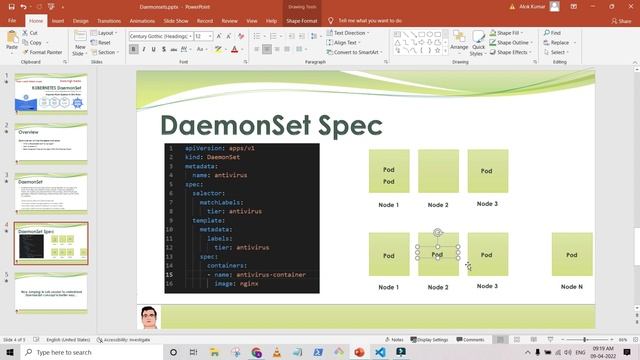
Task: Collapse the ribbon chevron
Action: 635,62
